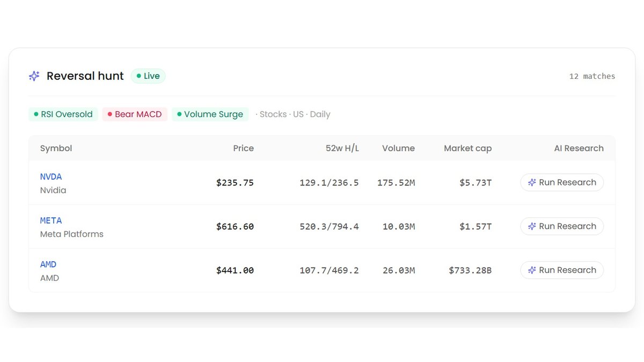Viewport: 644px width, 362px height.
Task: Open the AMD ticker link
Action: click(48, 264)
